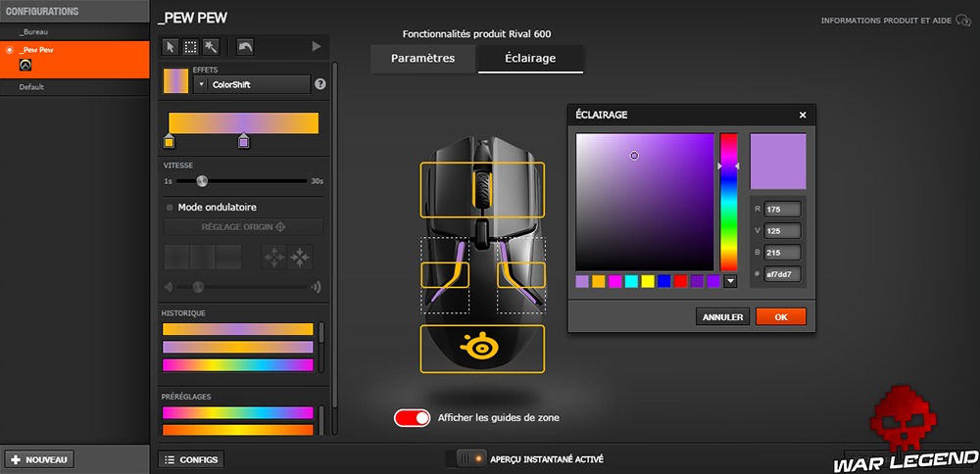The image size is (980, 474).
Task: Select the Éclairage tab
Action: click(x=530, y=59)
